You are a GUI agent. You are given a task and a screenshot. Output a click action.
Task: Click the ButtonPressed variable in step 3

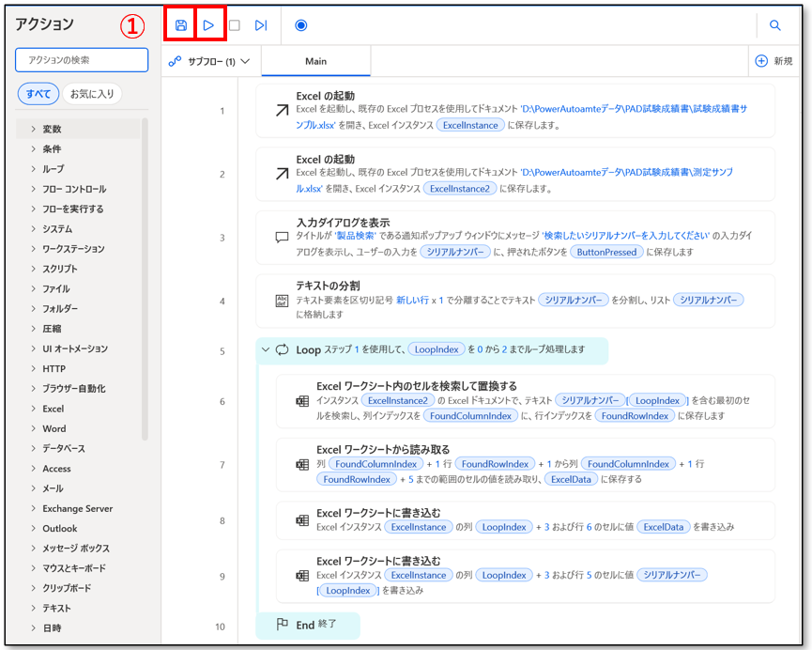click(607, 252)
